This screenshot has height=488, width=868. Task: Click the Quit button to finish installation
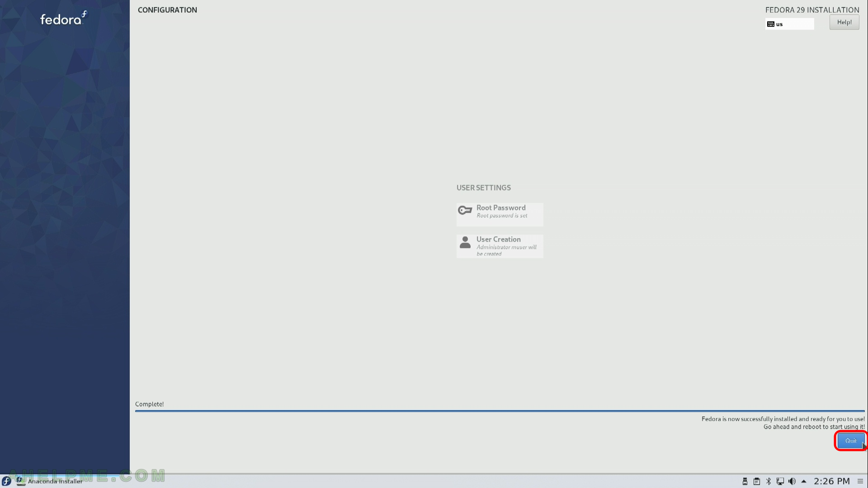tap(851, 441)
